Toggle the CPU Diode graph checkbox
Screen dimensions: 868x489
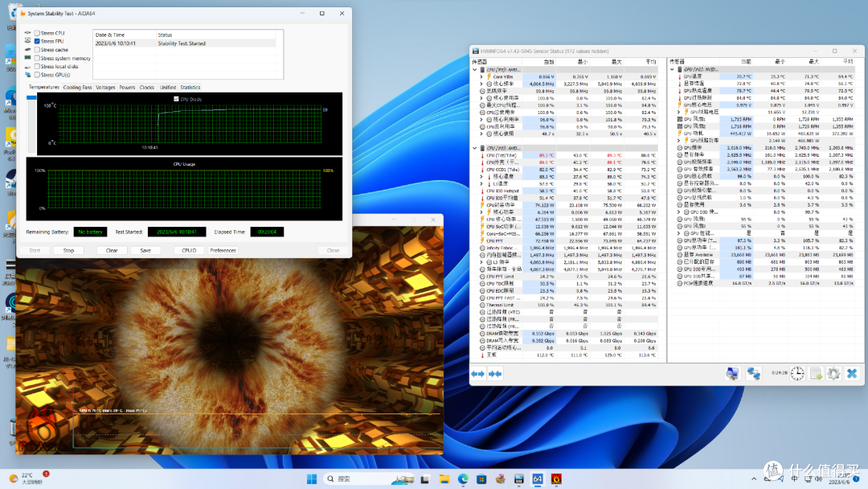176,99
